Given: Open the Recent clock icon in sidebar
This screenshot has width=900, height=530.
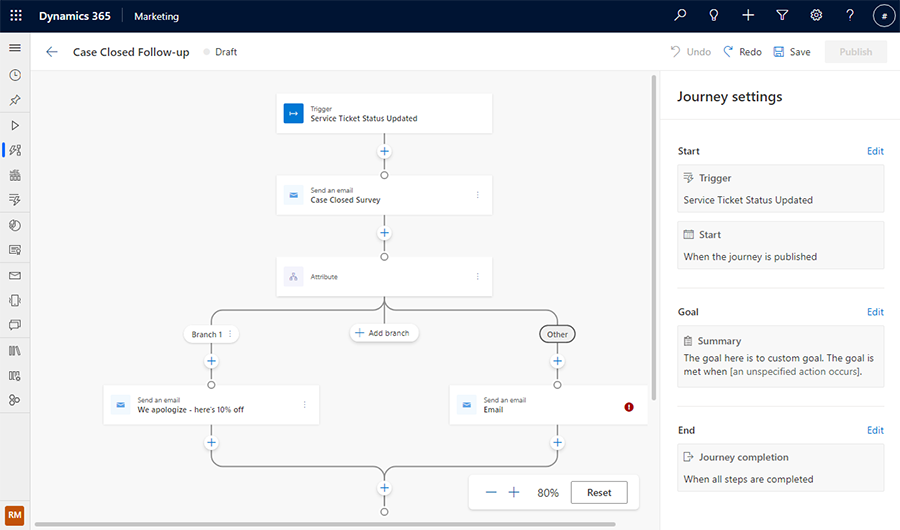Looking at the screenshot, I should pyautogui.click(x=14, y=75).
